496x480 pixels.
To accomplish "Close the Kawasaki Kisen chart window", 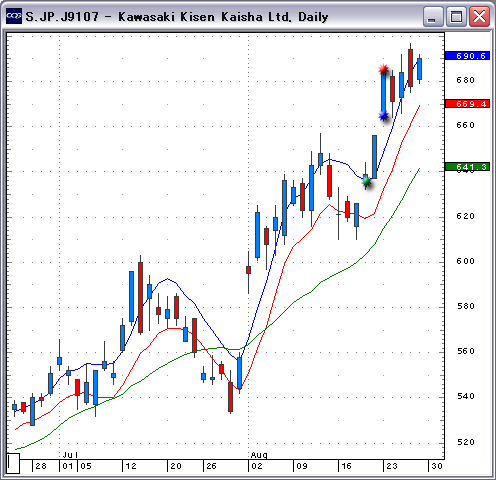I will [x=479, y=16].
